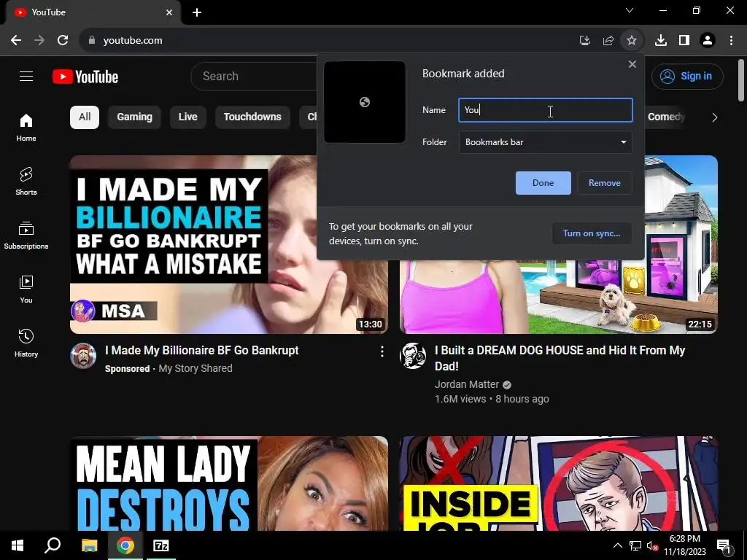The height and width of the screenshot is (560, 747).
Task: Select the Touchdowns category chip
Action: (x=252, y=117)
